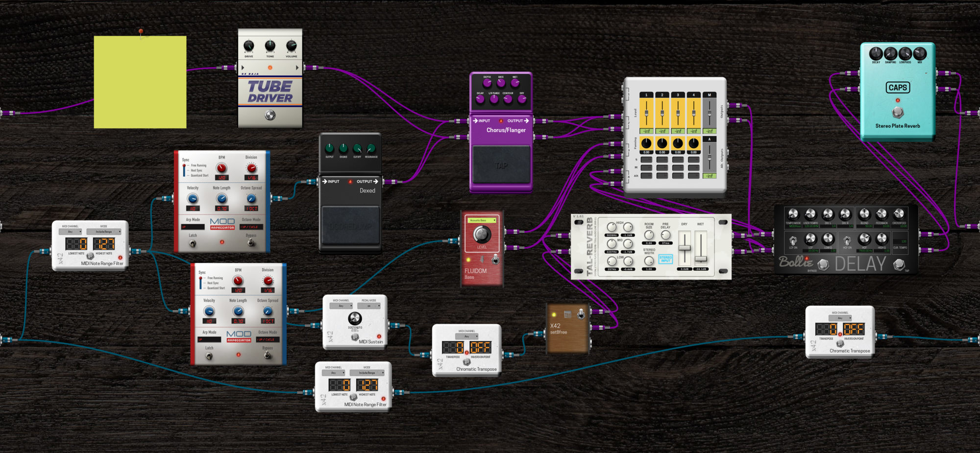This screenshot has height=453, width=980.
Task: Flip the Bollie Delay LCF ON switch
Action: point(793,240)
